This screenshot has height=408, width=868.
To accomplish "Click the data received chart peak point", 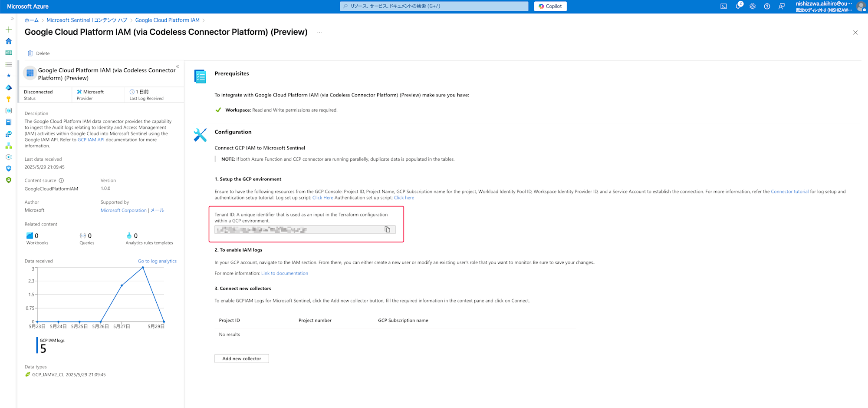I will (x=143, y=268).
